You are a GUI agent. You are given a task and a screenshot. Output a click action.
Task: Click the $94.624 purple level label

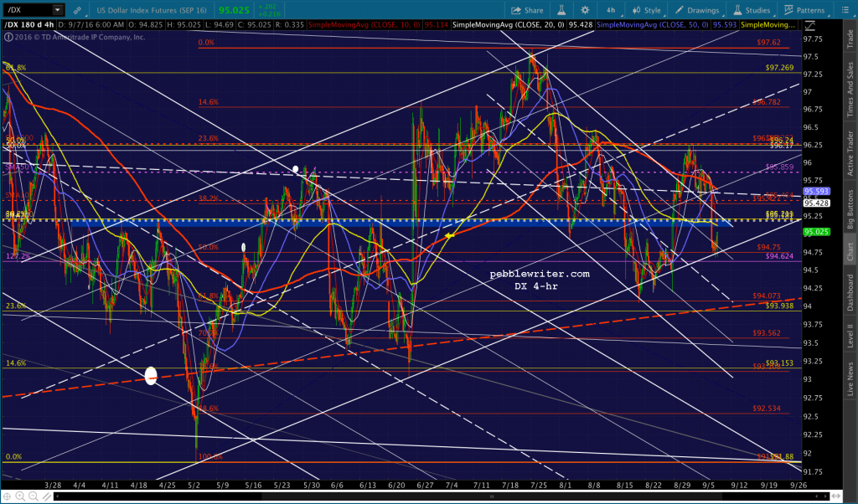[779, 256]
